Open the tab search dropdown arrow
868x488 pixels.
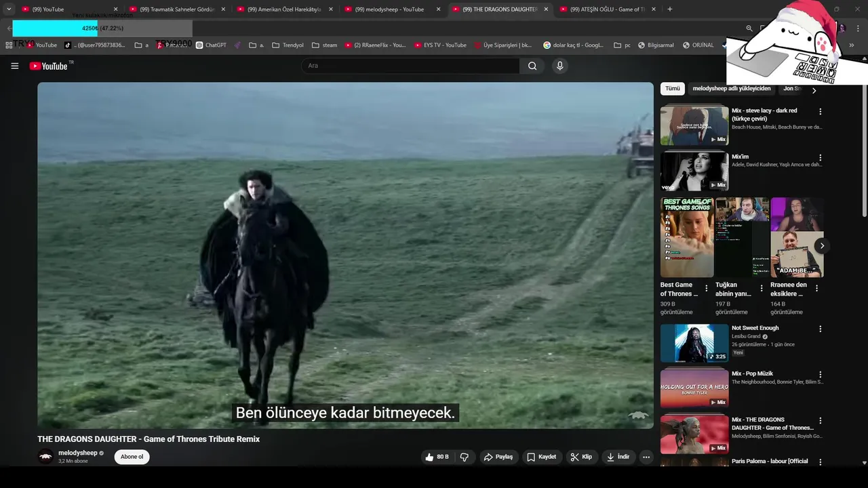(9, 9)
